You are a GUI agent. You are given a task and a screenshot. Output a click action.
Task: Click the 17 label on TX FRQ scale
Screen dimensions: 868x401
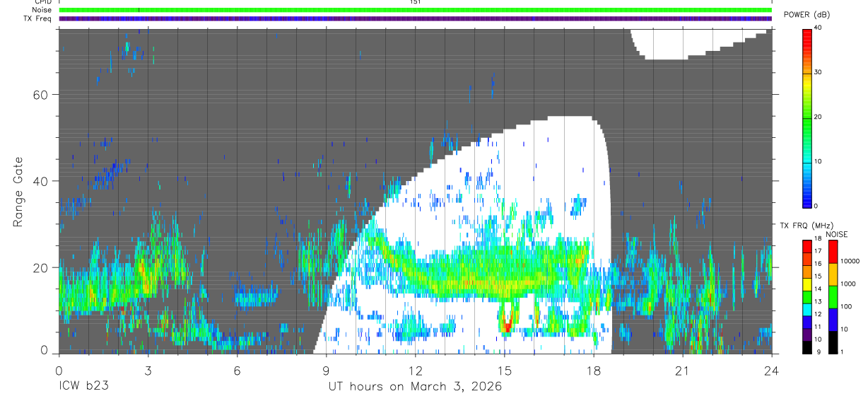point(819,251)
